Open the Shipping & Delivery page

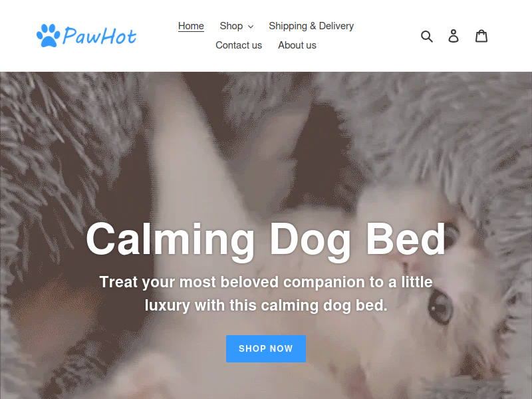click(x=311, y=26)
